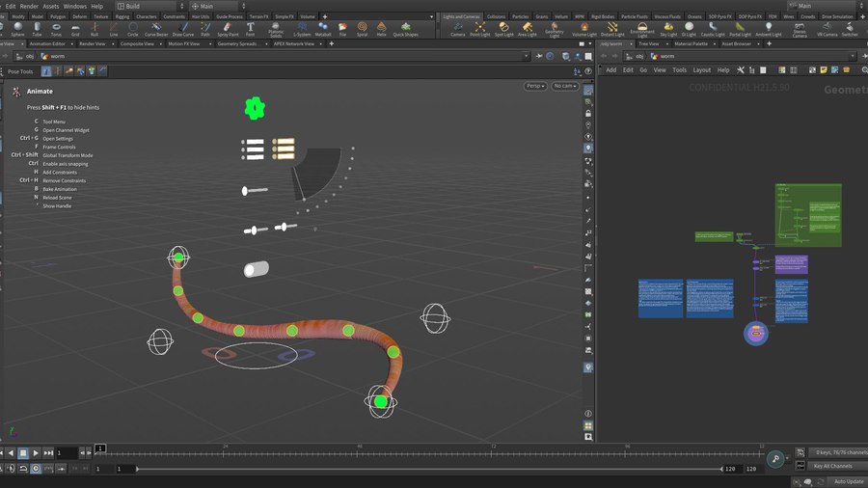Click the Torus shelf tool
The width and height of the screenshot is (868, 488).
[56, 28]
